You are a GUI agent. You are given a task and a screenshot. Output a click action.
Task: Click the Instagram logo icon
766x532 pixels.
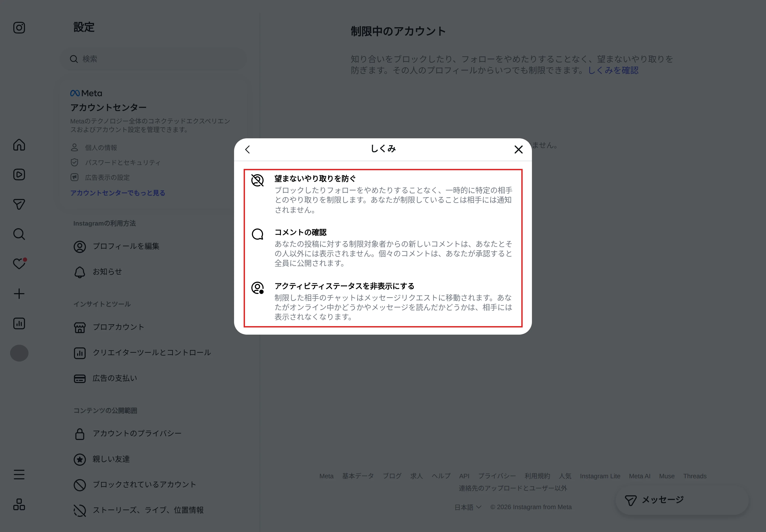tap(19, 28)
